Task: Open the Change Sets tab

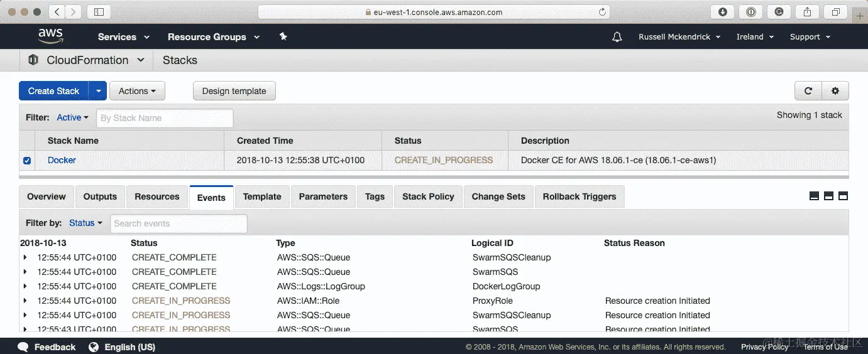Action: (x=498, y=196)
